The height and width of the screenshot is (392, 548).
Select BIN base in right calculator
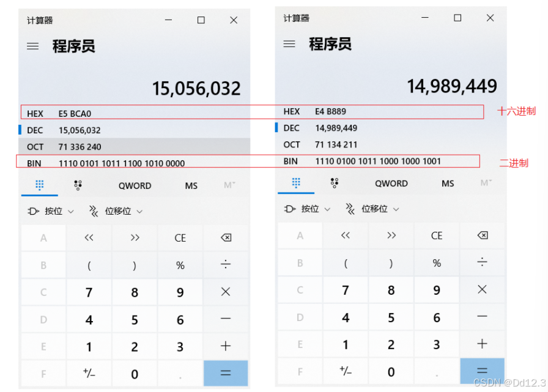point(391,161)
